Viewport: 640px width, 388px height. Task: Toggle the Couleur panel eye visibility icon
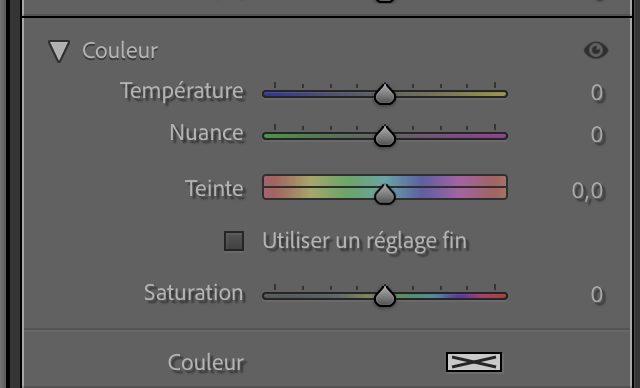[x=596, y=50]
